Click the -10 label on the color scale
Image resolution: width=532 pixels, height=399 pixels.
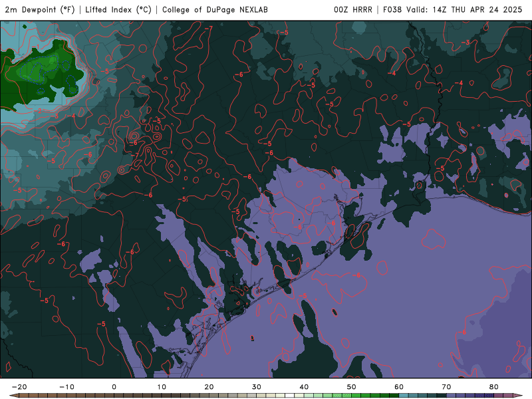pos(66,387)
